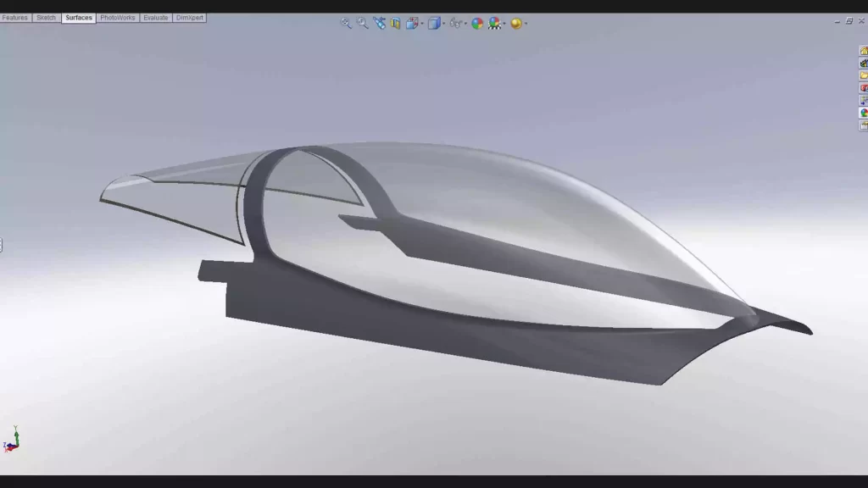Open the Evaluate tab
The width and height of the screenshot is (868, 488).
coord(155,18)
